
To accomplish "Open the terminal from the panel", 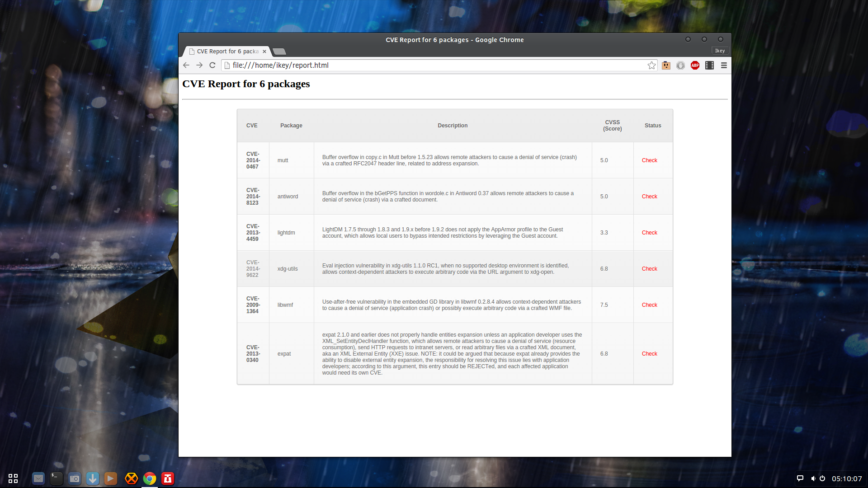I will (57, 478).
